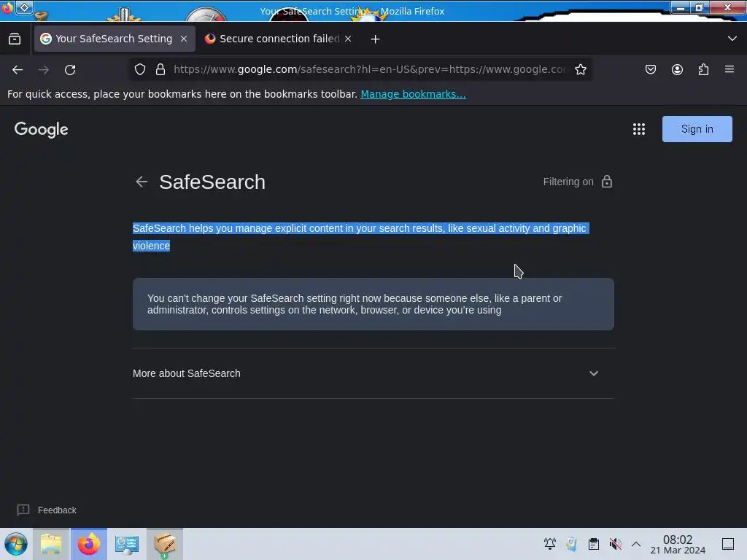
Task: Click the Manage bookmarks link
Action: pyautogui.click(x=413, y=94)
